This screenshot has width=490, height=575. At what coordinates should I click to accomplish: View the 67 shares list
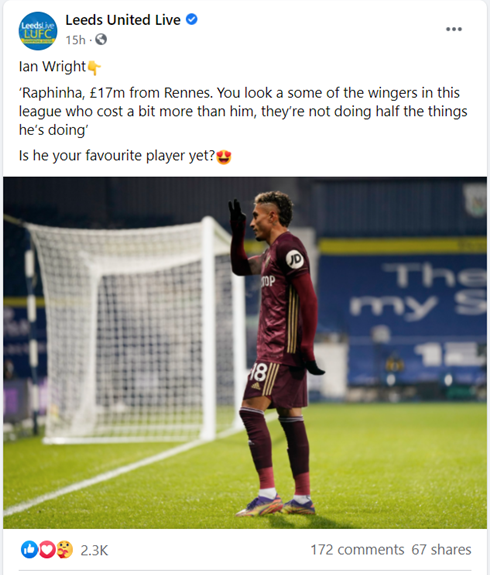(x=441, y=550)
